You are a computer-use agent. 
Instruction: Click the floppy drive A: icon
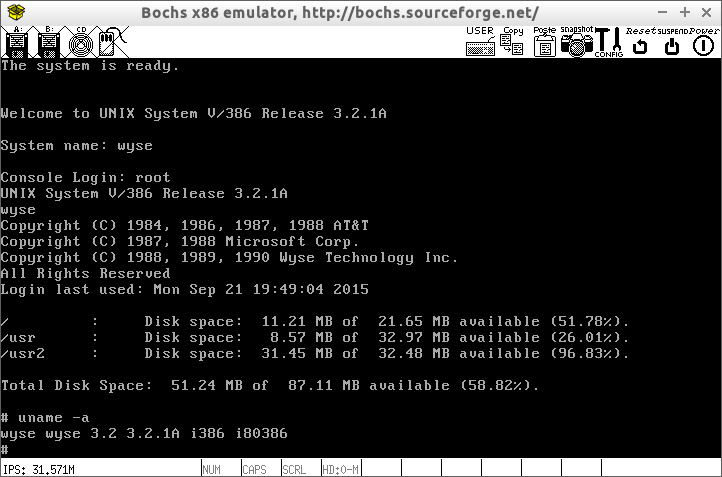(16, 42)
